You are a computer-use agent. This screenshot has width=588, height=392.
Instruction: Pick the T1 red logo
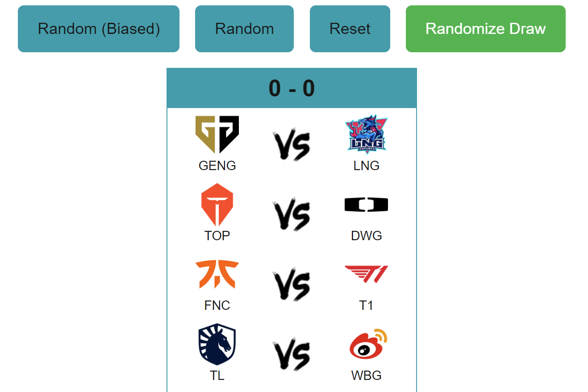[367, 274]
